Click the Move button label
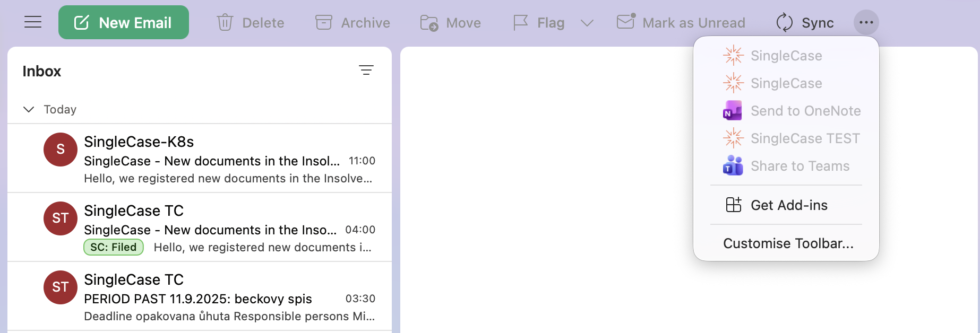The height and width of the screenshot is (333, 980). pyautogui.click(x=463, y=23)
